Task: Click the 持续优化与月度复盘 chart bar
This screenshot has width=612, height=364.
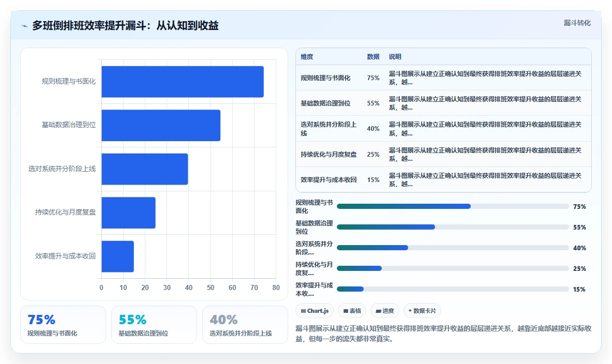Action: 128,213
